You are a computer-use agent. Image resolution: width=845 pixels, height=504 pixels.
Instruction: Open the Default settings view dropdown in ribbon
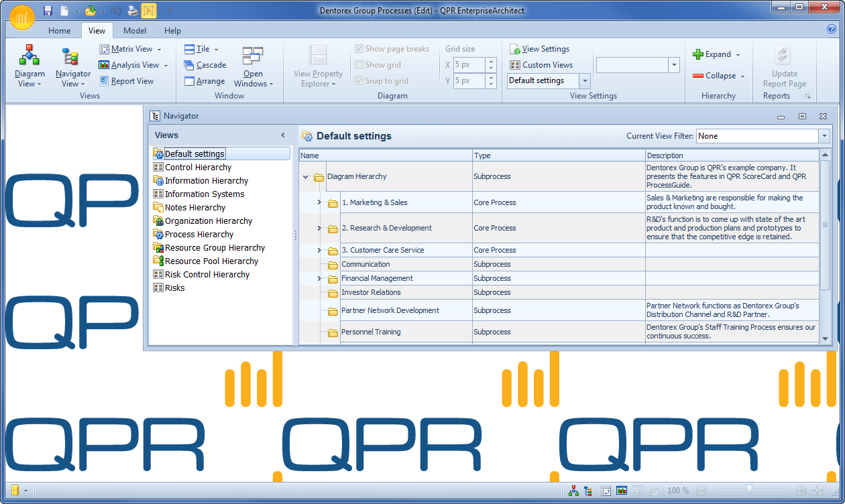[584, 81]
